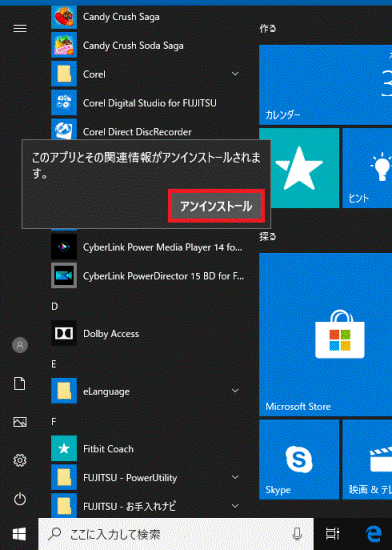Screen dimensions: 392x550
Task: Click the Windows Start button
Action: tap(19, 534)
